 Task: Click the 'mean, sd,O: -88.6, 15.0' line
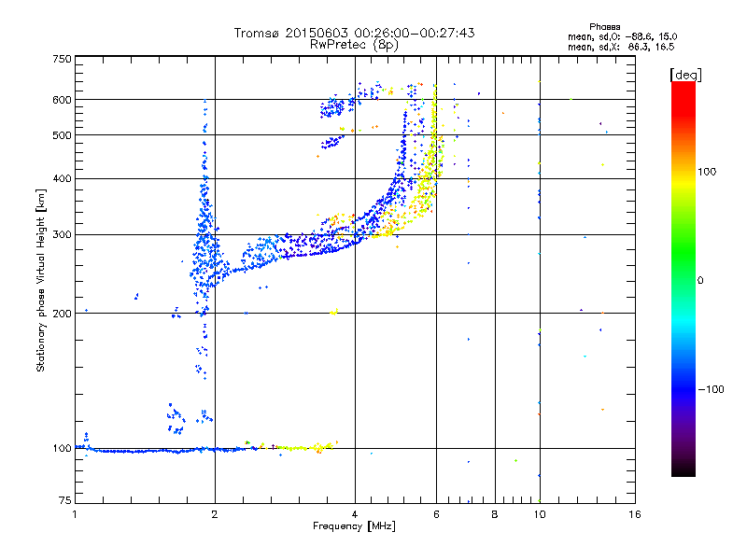(622, 36)
